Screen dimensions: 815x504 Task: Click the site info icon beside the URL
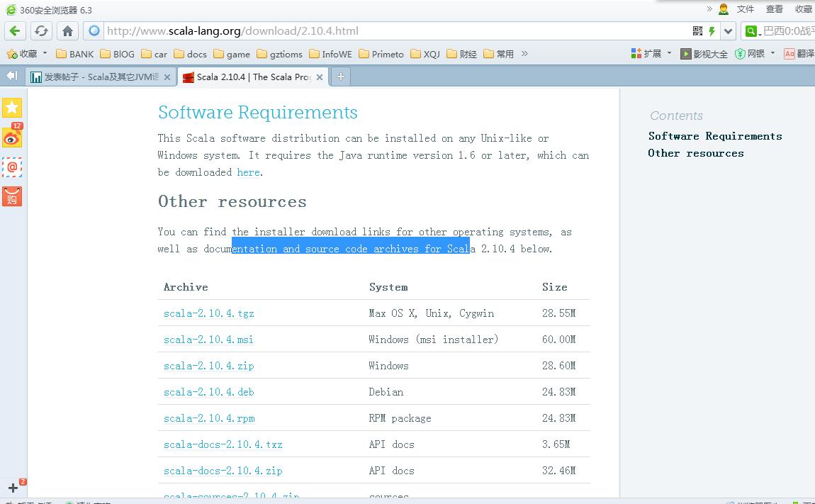click(x=94, y=31)
